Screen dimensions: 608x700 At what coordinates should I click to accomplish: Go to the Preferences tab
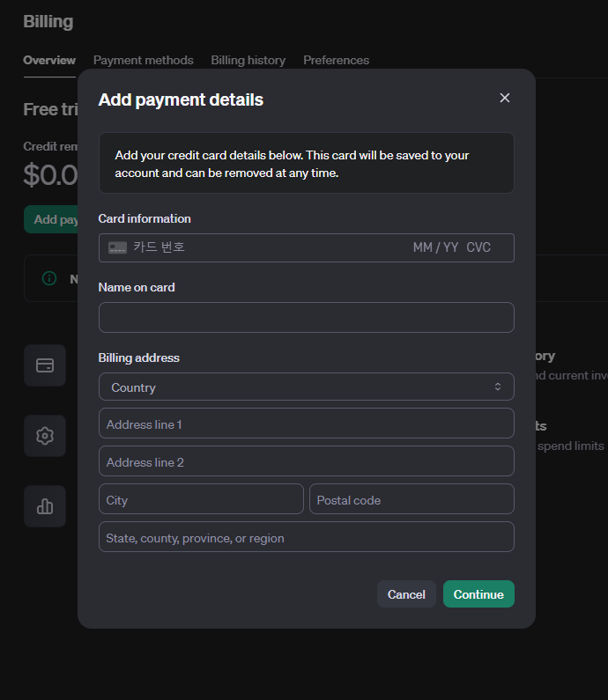(336, 60)
